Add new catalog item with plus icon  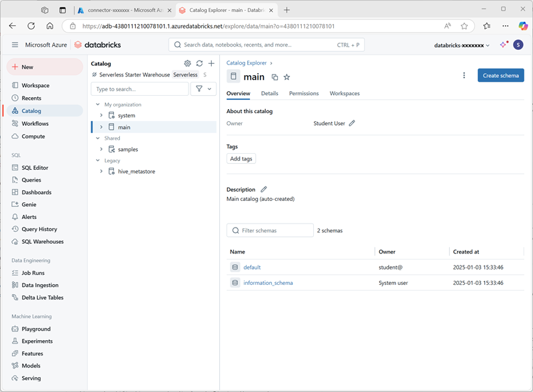[x=211, y=63]
